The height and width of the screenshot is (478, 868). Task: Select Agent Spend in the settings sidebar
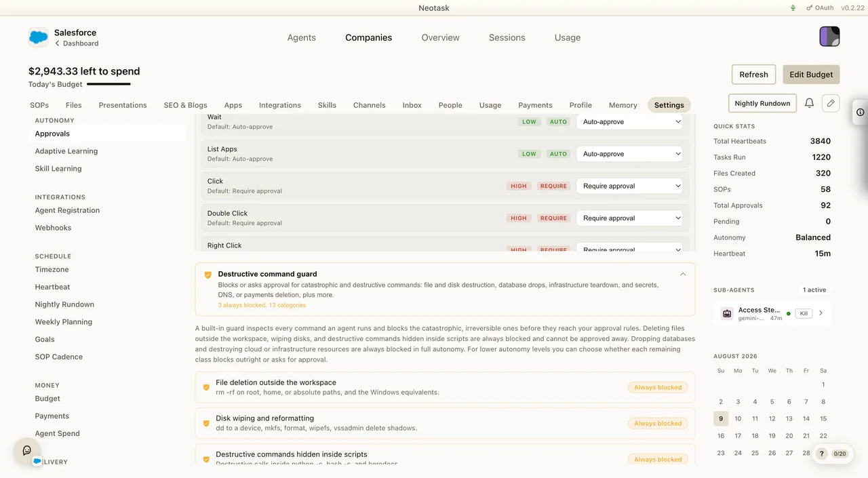(x=58, y=433)
